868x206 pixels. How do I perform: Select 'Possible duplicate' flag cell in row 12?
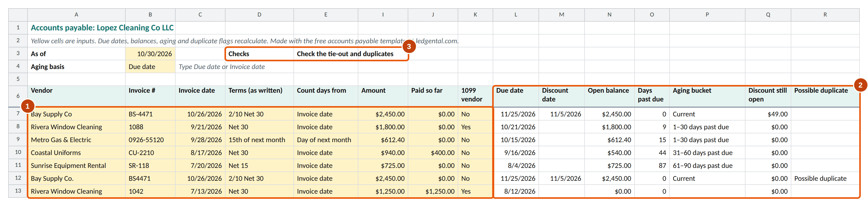pos(825,178)
